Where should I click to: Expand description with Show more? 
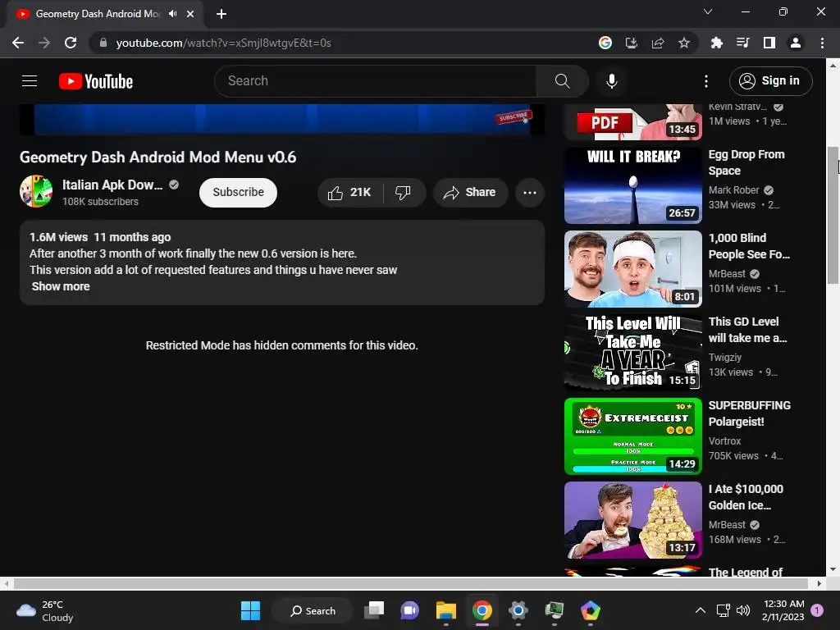pyautogui.click(x=61, y=286)
